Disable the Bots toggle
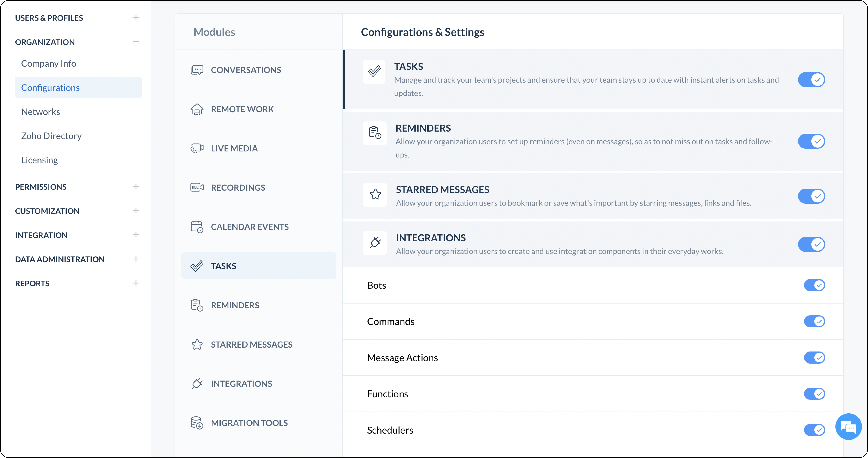The image size is (868, 458). 814,285
